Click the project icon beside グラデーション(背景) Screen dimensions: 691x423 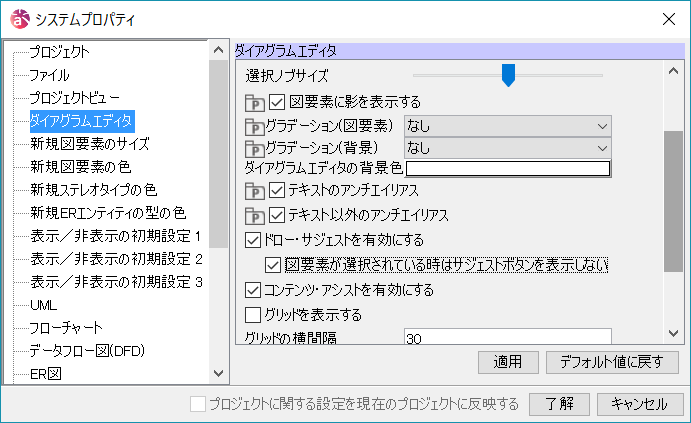pyautogui.click(x=254, y=148)
